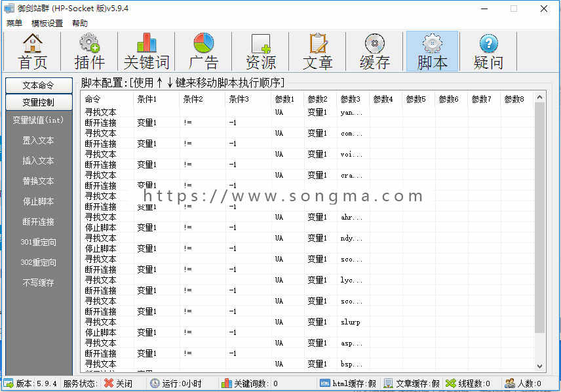This screenshot has width=561, height=392.
Task: Select the 寻找文本 row with ndy...
Action: tap(307, 238)
